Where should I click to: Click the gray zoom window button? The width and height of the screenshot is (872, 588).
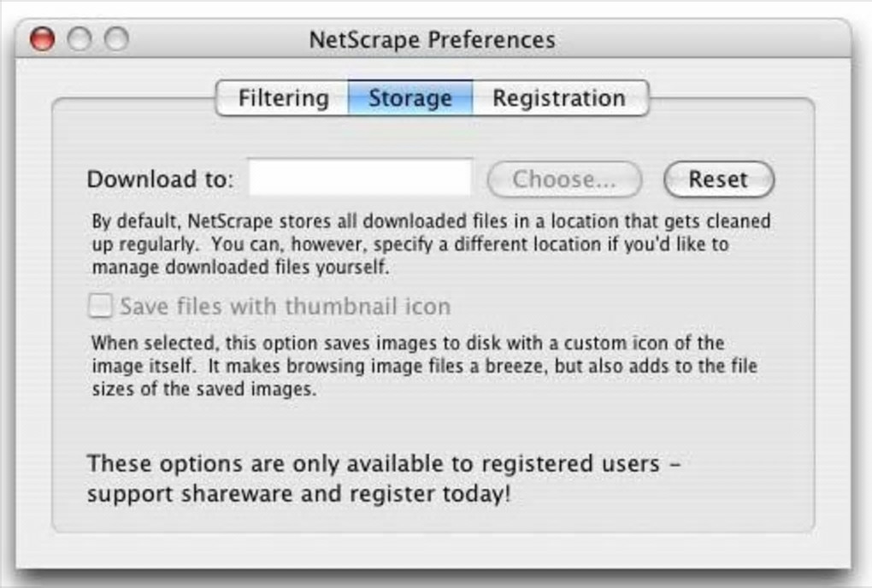point(115,39)
